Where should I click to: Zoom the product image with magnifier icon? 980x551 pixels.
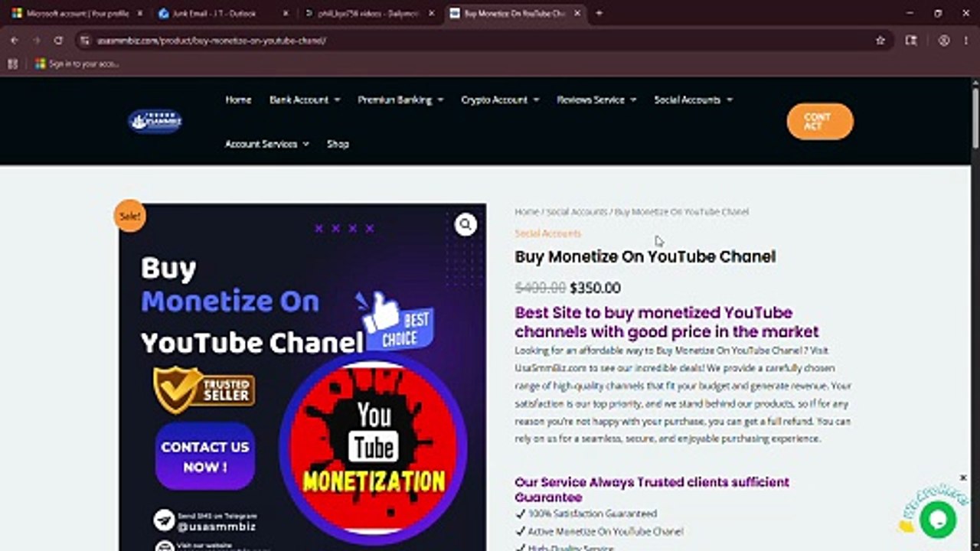pyautogui.click(x=465, y=224)
